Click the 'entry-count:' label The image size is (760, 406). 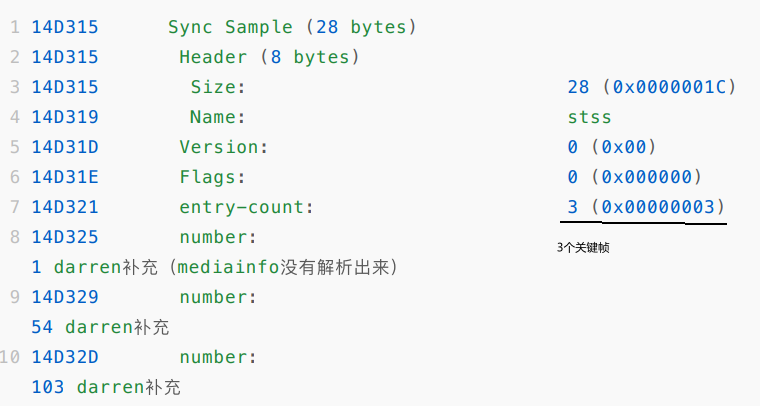pos(246,207)
